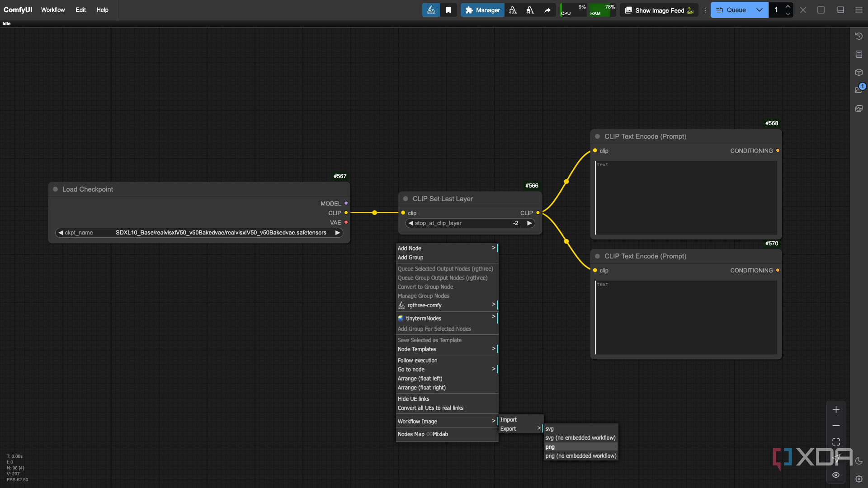Click Show Image Feed button
Screen dimensions: 868x488
point(659,10)
